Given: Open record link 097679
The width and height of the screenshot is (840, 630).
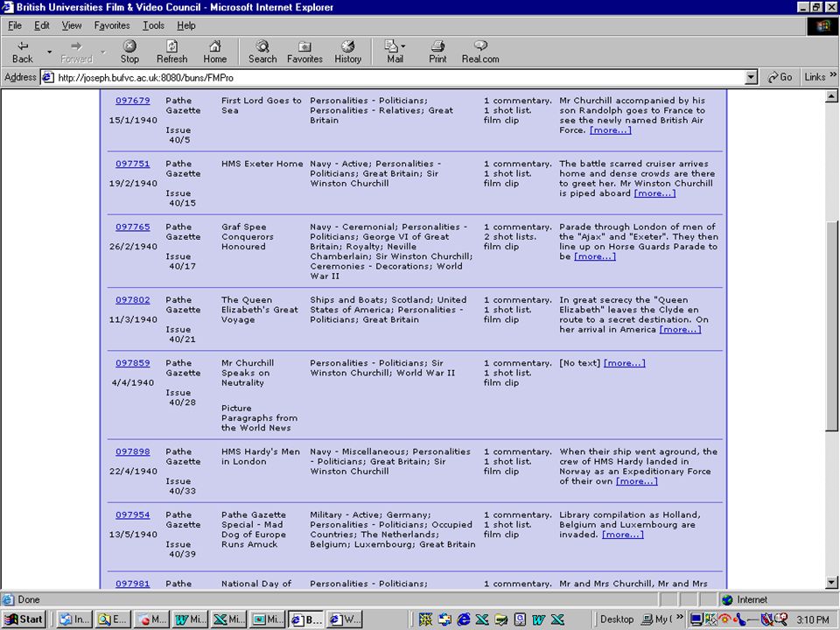Looking at the screenshot, I should [133, 100].
